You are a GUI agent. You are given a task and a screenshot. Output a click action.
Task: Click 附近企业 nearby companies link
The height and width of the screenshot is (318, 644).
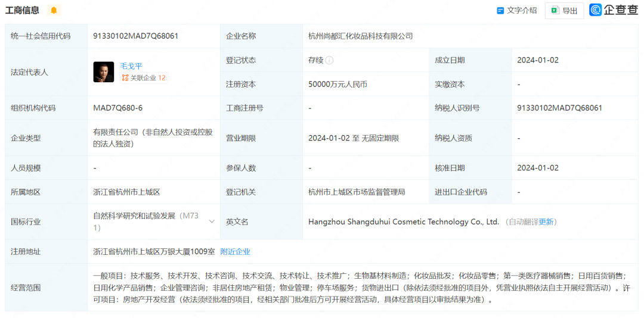pyautogui.click(x=235, y=252)
